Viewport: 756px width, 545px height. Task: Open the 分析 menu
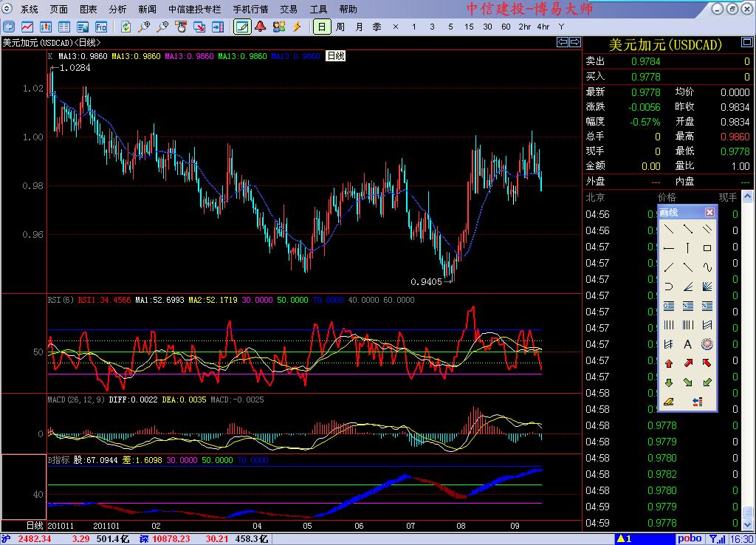[x=117, y=10]
